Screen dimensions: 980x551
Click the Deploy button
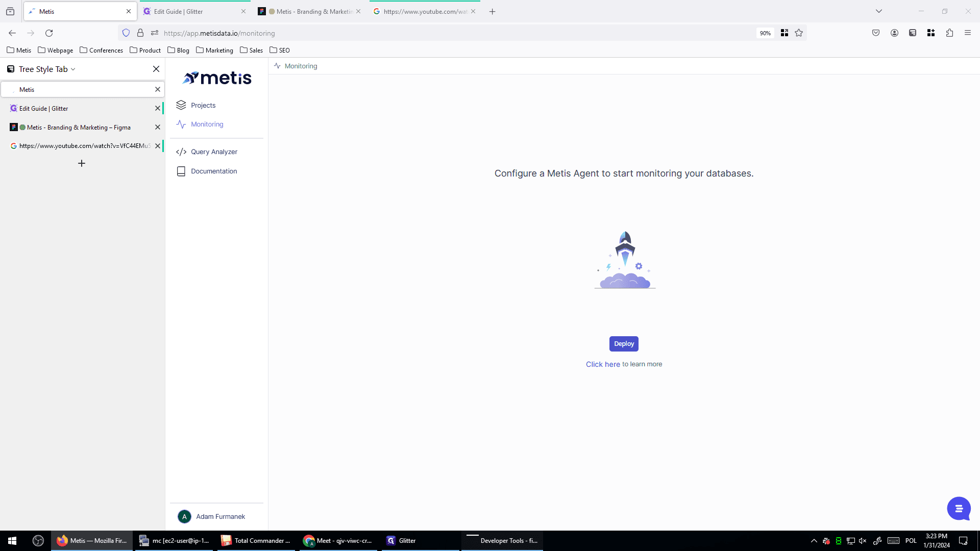click(624, 344)
